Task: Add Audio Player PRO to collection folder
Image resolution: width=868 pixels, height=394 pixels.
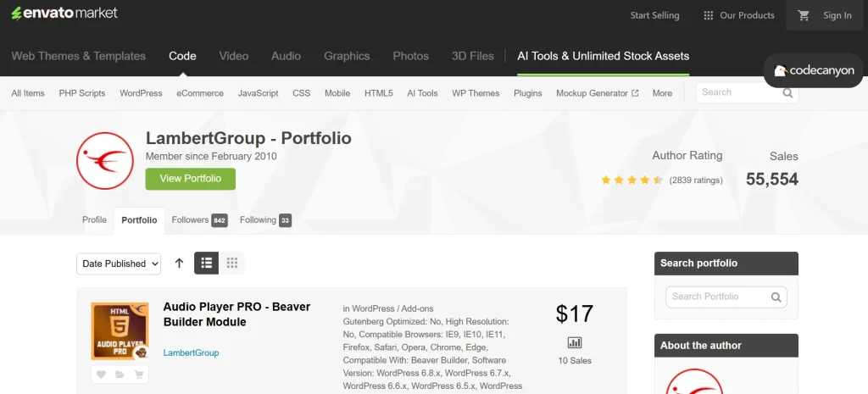Action: click(x=120, y=374)
